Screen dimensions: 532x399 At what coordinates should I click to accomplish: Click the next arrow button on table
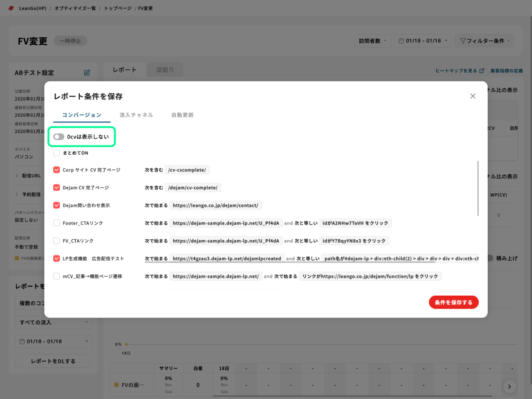click(509, 387)
